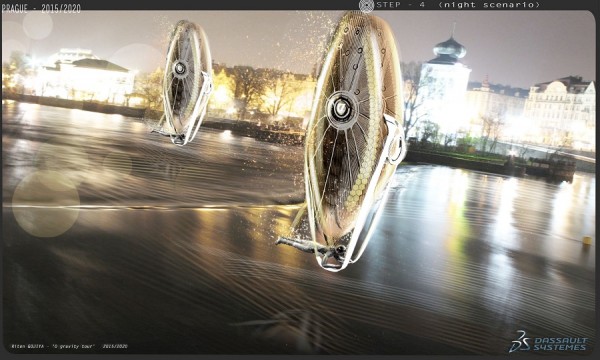Click the DASSAULT SYSTEMES wordmark text
The image size is (600, 360).
click(560, 344)
